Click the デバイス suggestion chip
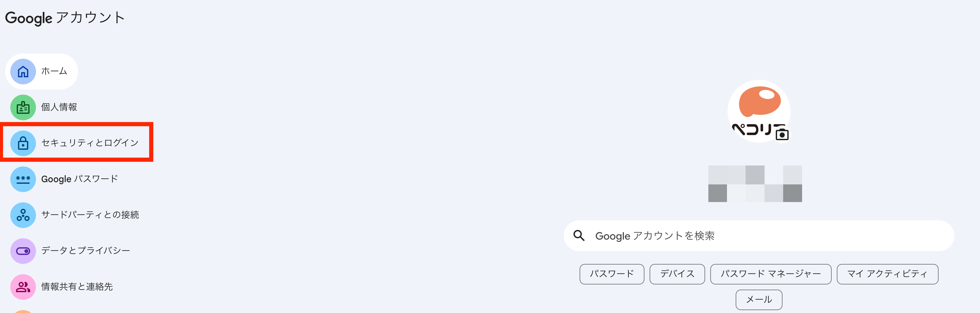Screen dimensions: 980x313 pos(677,274)
